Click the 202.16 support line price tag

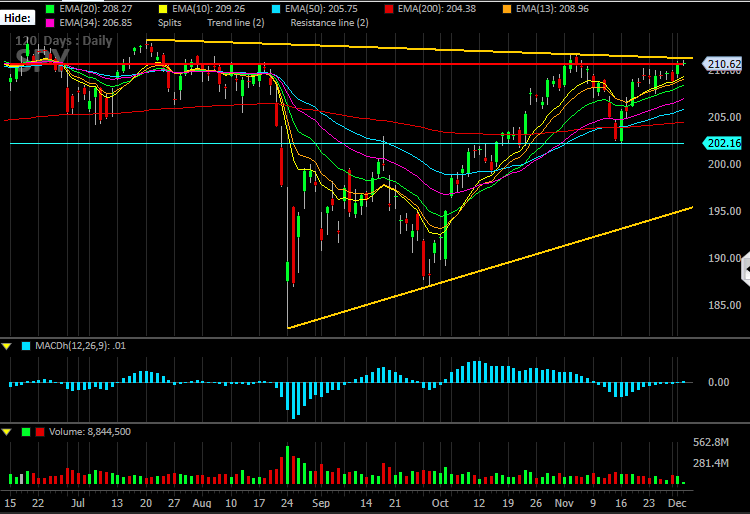click(x=722, y=143)
